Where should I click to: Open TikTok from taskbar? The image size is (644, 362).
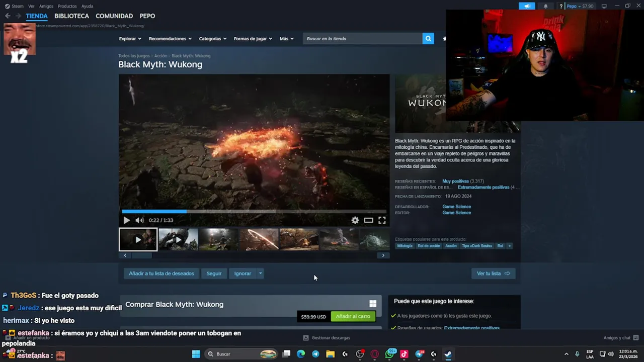[x=404, y=354]
